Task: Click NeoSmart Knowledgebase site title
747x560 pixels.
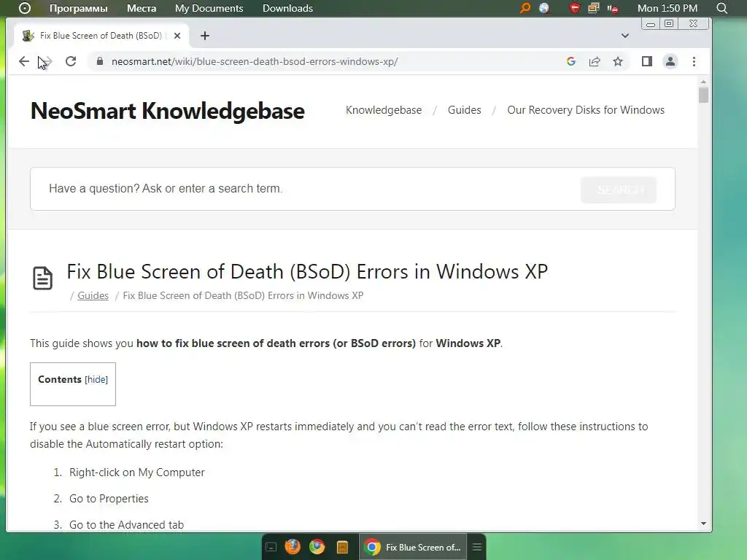Action: pos(168,111)
